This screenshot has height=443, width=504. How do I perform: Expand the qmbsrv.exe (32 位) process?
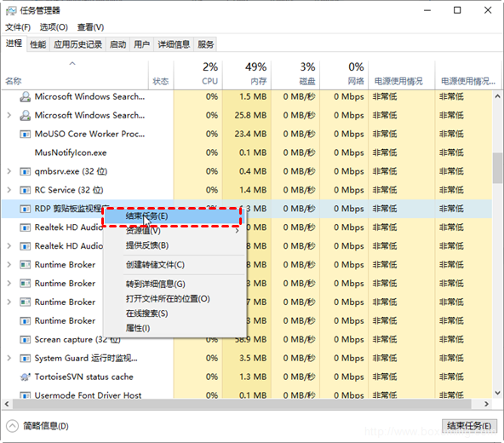(x=9, y=171)
